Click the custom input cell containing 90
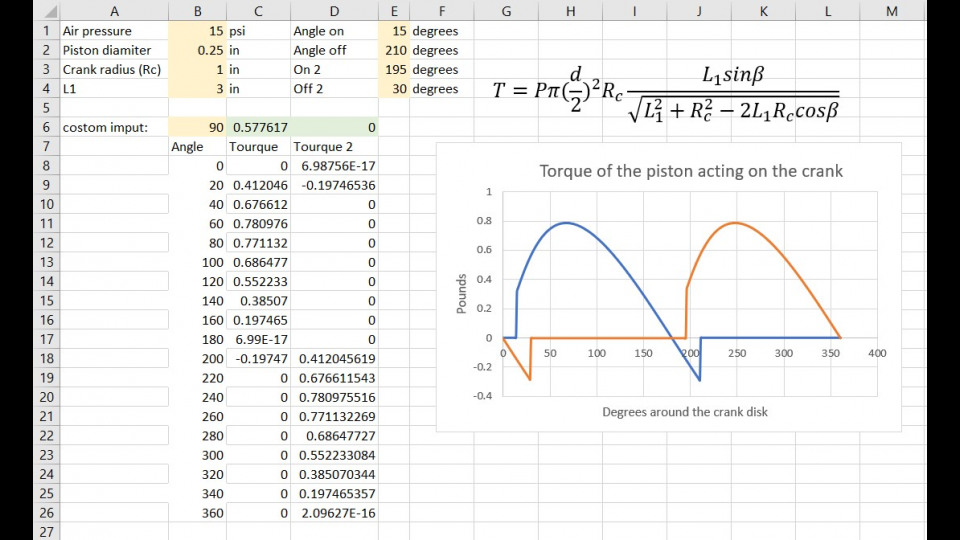This screenshot has height=540, width=960. tap(197, 128)
